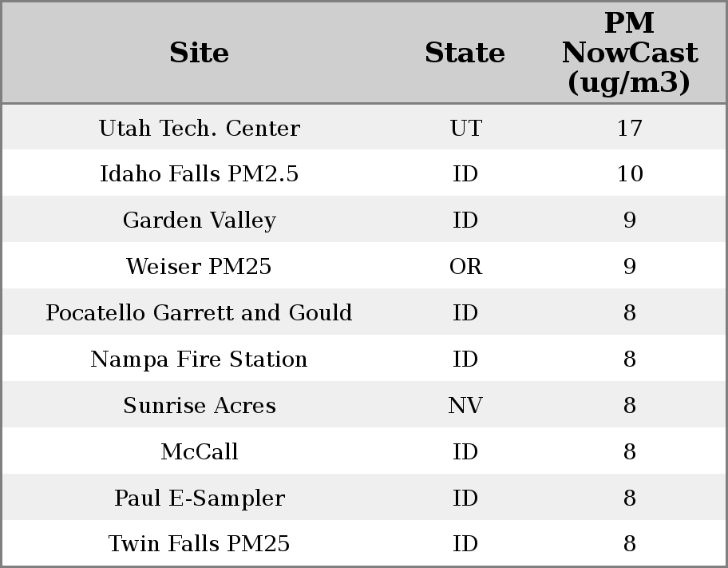The image size is (728, 568).
Task: Choose the Weiser PM25 site
Action: coord(200,267)
